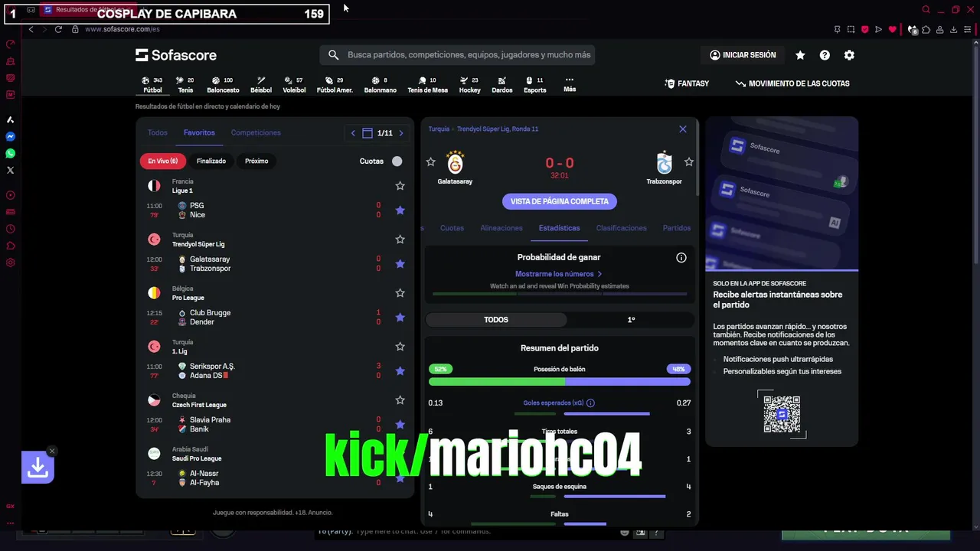
Task: Favorite the Ligue 1 competition star
Action: pos(400,186)
